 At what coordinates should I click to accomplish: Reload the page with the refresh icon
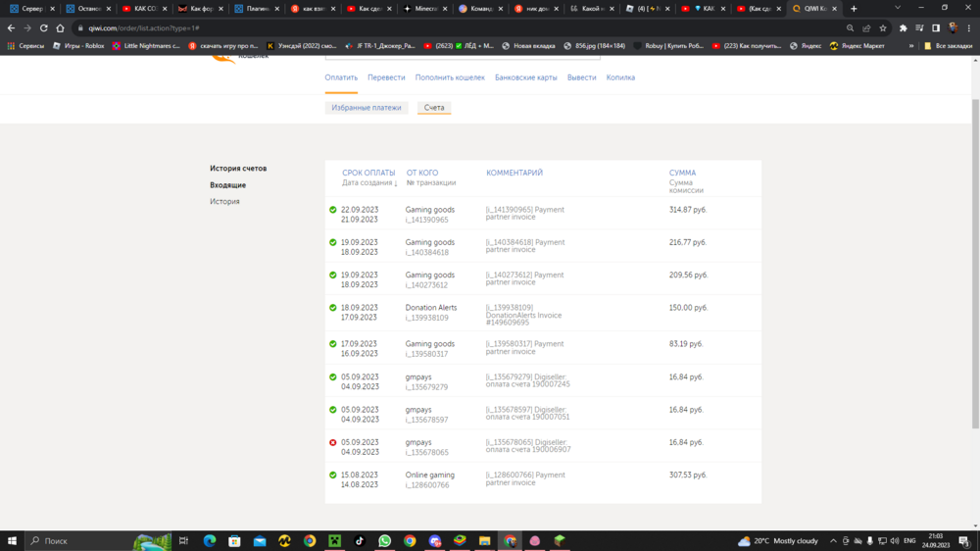tap(44, 28)
